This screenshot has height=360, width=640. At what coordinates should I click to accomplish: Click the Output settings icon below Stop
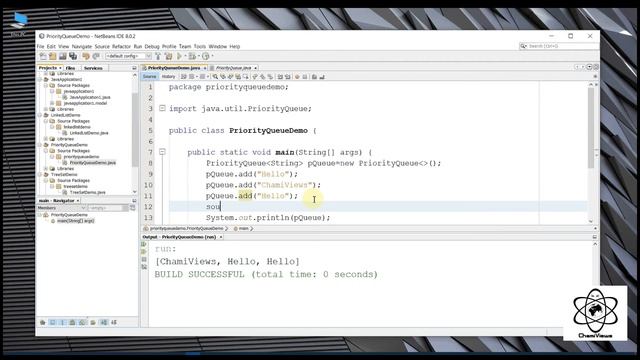[x=144, y=267]
